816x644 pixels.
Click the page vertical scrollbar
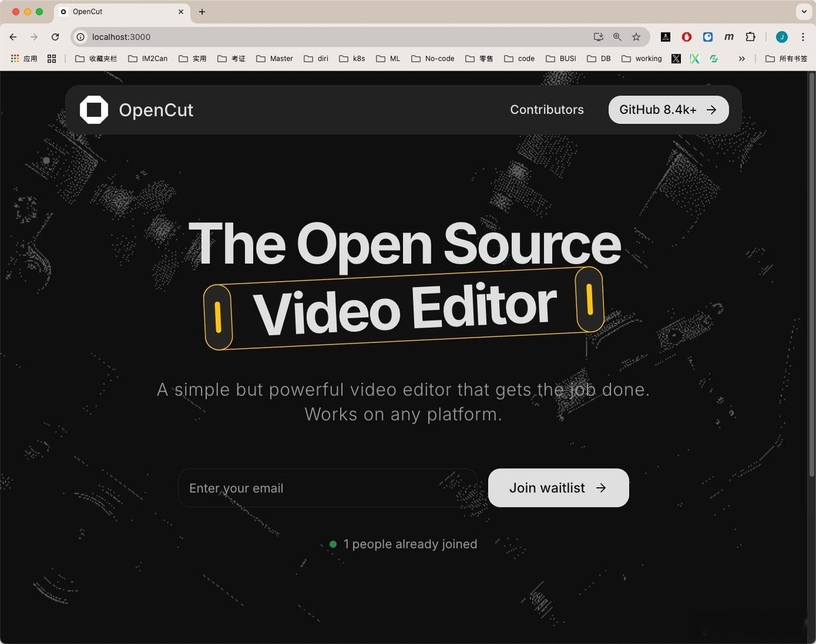click(x=812, y=274)
